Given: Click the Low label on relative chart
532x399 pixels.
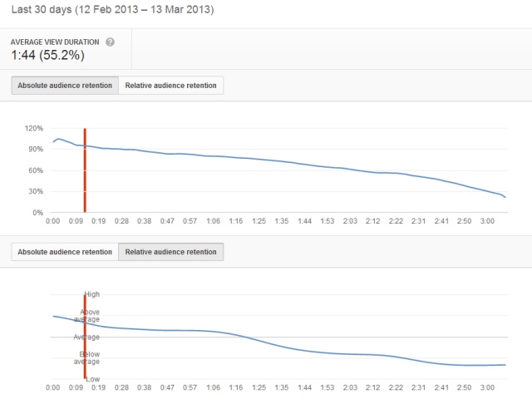Looking at the screenshot, I should pyautogui.click(x=92, y=380).
